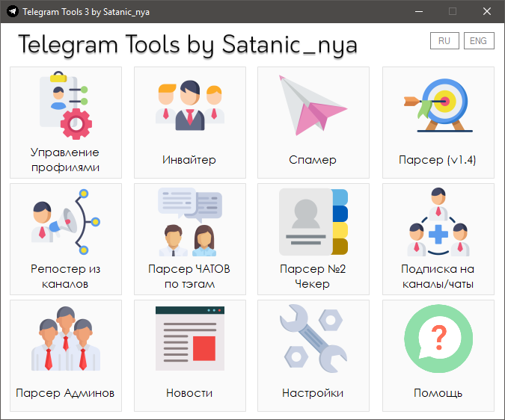Open the Репостер из каналов megaphone icon
The width and height of the screenshot is (505, 420).
pos(66,222)
